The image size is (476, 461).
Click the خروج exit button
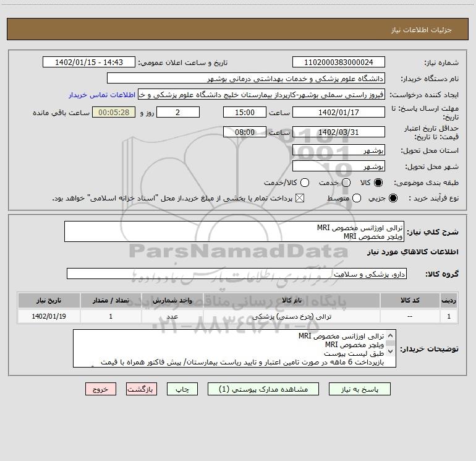101,389
